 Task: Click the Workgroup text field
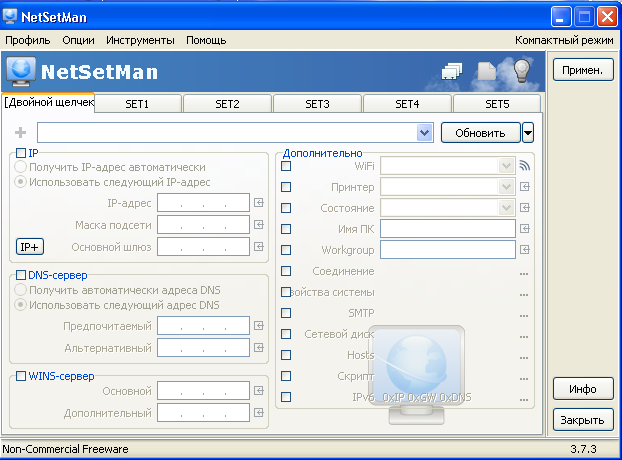point(448,250)
